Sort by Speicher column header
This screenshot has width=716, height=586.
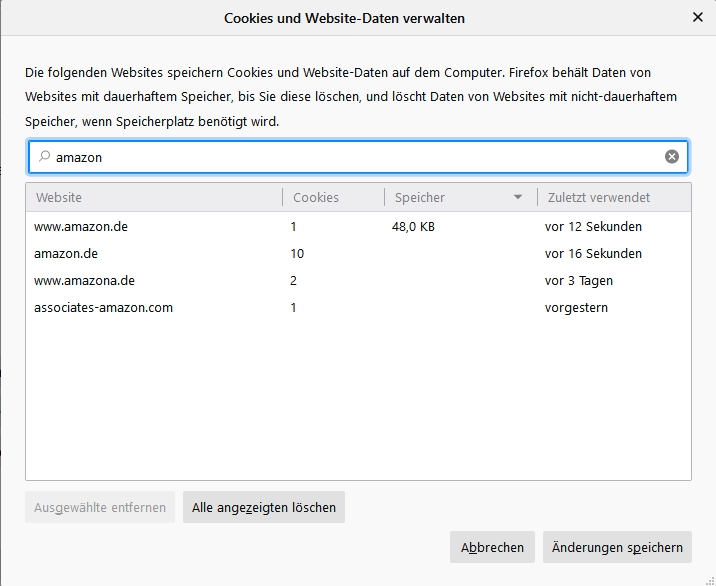click(461, 197)
